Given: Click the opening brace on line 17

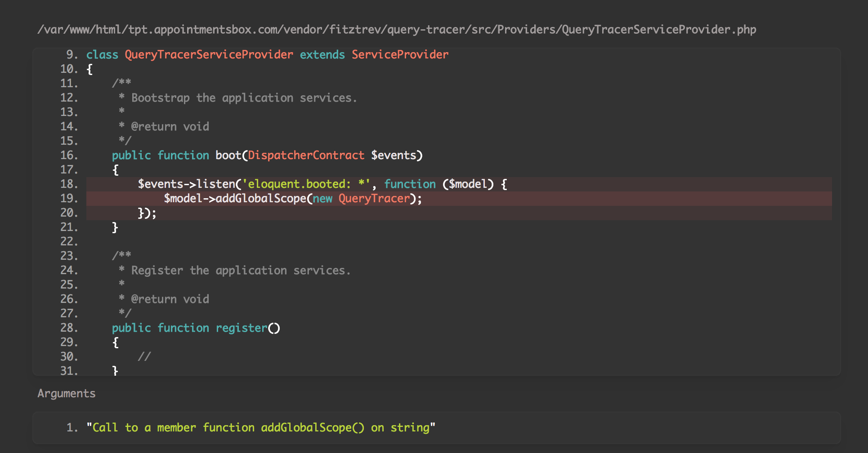Looking at the screenshot, I should [116, 170].
